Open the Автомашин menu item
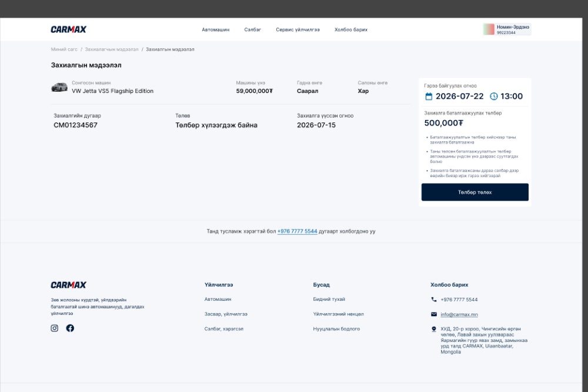The width and height of the screenshot is (588, 392). [216, 29]
